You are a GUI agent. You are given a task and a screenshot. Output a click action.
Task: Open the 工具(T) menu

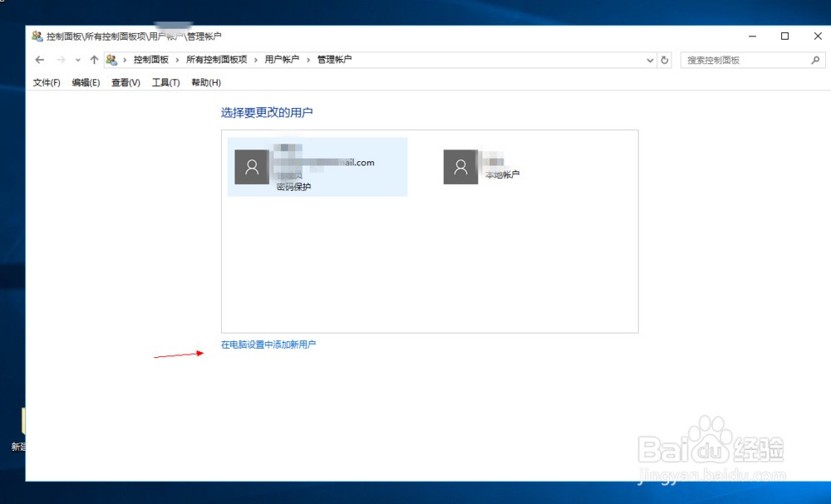(x=166, y=82)
